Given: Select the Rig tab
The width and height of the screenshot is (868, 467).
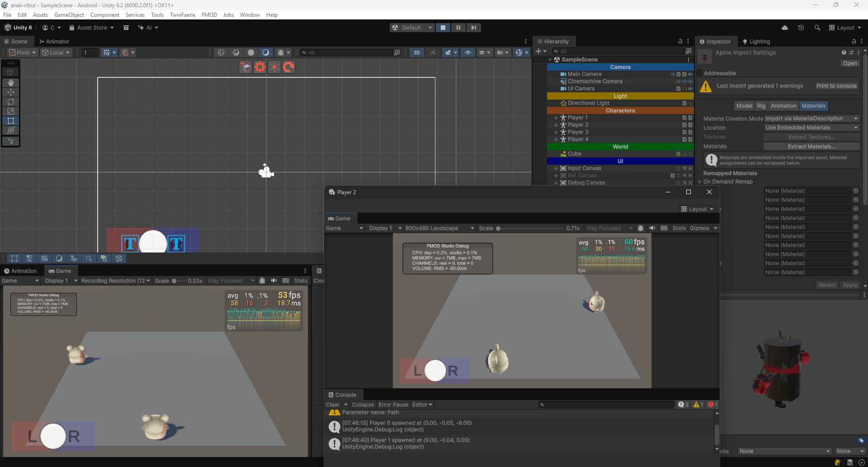Looking at the screenshot, I should tap(761, 106).
